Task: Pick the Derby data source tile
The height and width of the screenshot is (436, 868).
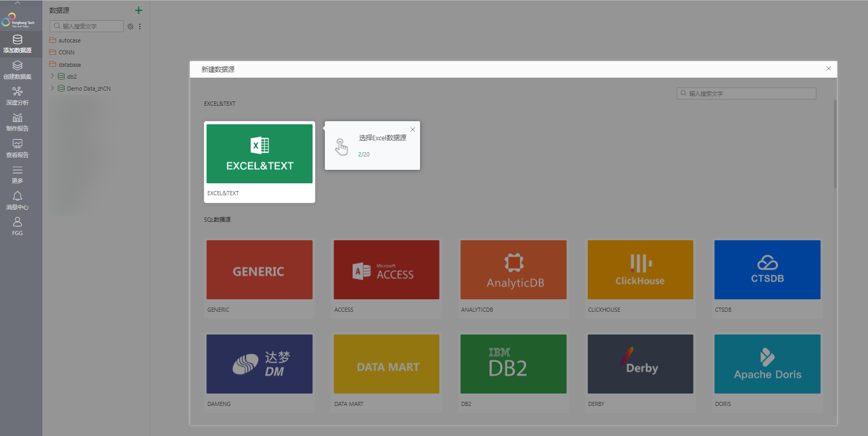Action: [640, 364]
